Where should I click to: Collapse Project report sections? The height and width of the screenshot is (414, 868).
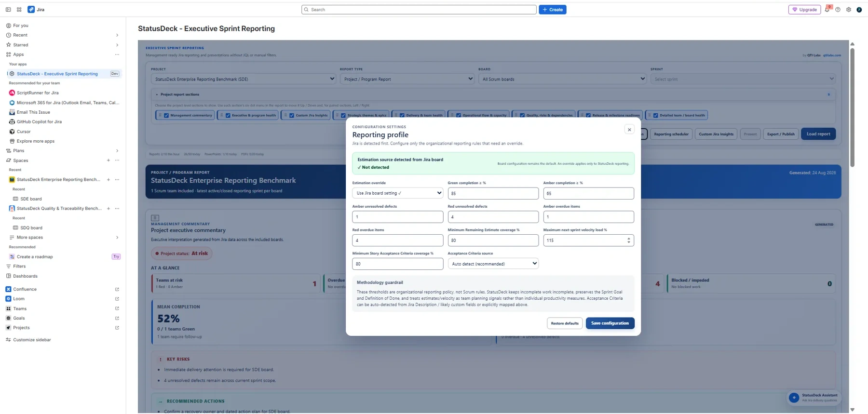[157, 94]
